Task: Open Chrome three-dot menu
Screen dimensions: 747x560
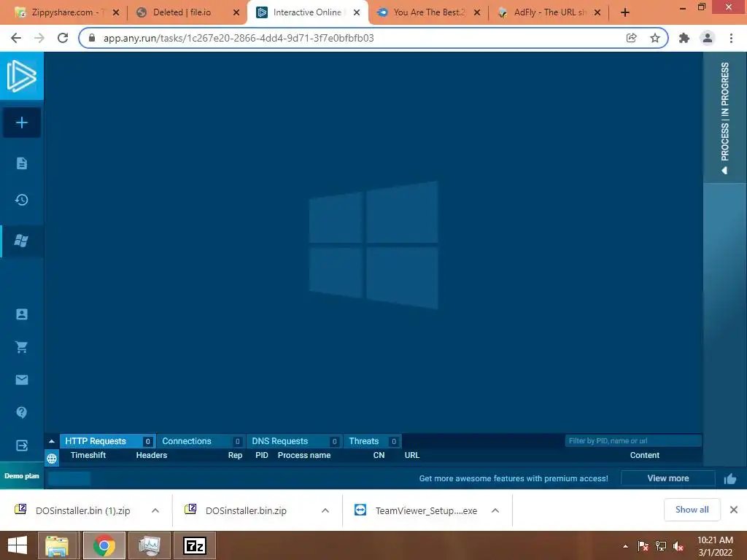Action: tap(731, 38)
